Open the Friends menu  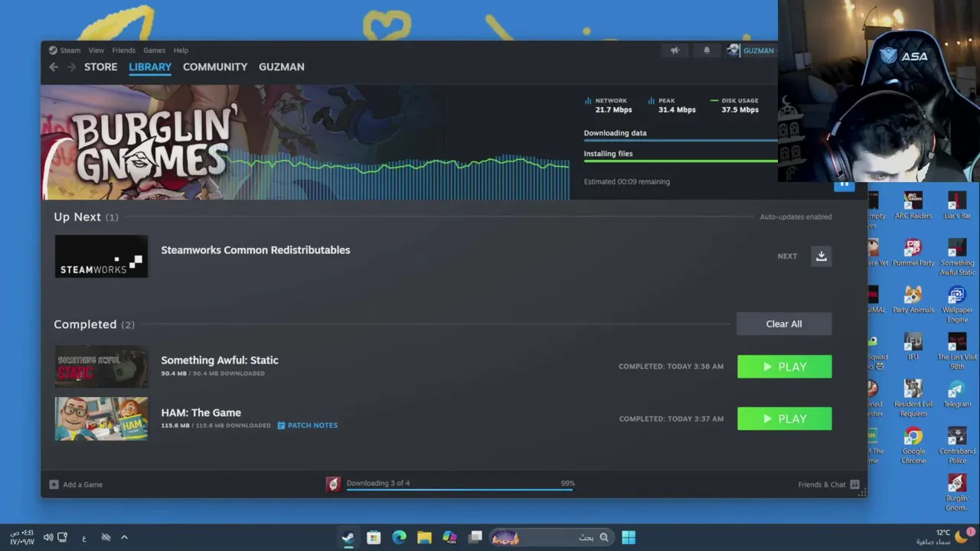(x=123, y=51)
